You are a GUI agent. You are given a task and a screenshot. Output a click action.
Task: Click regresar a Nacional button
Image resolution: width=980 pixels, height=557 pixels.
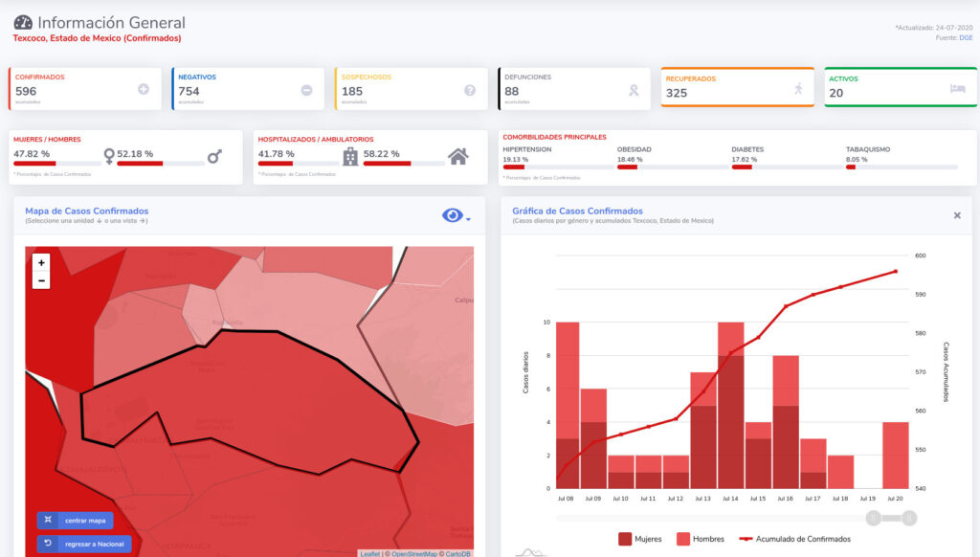[x=84, y=544]
